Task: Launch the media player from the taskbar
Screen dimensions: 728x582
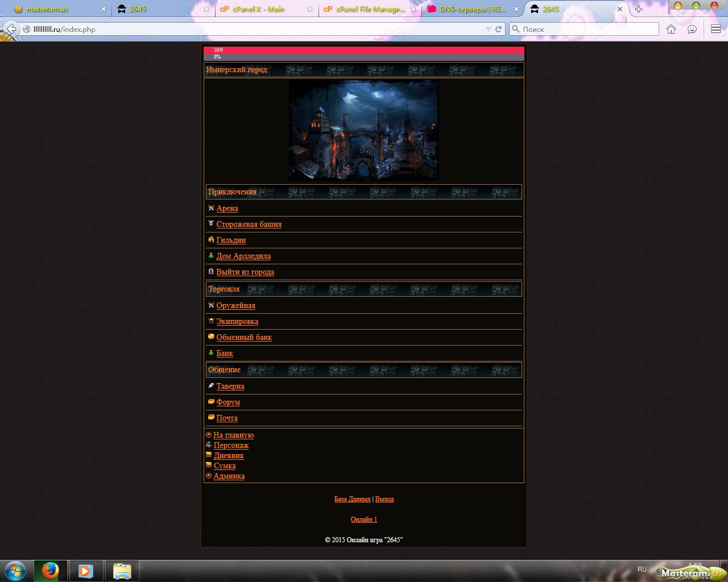Action: coord(86,571)
